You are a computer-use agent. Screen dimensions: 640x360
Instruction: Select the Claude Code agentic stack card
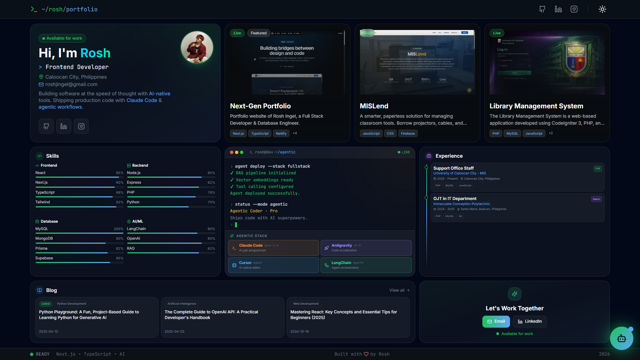tap(273, 248)
